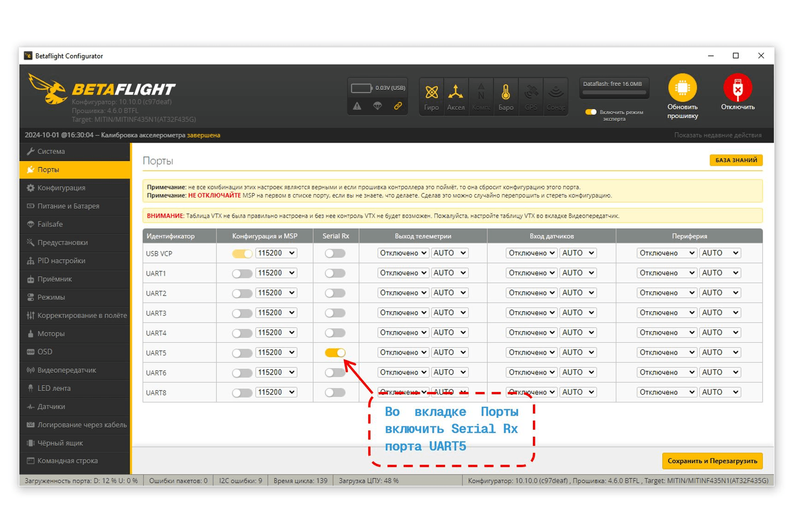The image size is (812, 505).
Task: Open UART1 telemetry output dropdown
Action: (403, 273)
